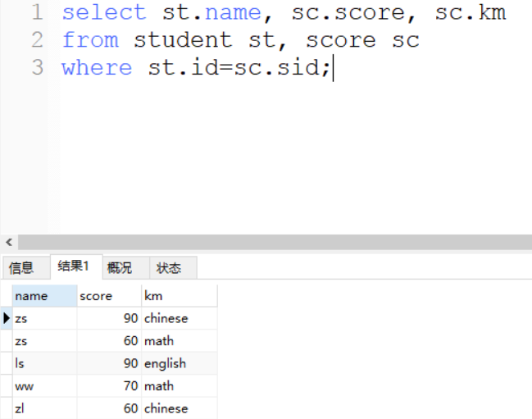
Task: Click the name column header
Action: point(45,296)
